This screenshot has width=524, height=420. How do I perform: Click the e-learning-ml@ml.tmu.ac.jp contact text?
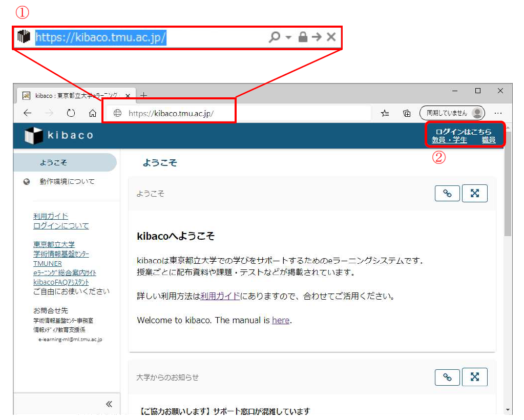pos(70,339)
